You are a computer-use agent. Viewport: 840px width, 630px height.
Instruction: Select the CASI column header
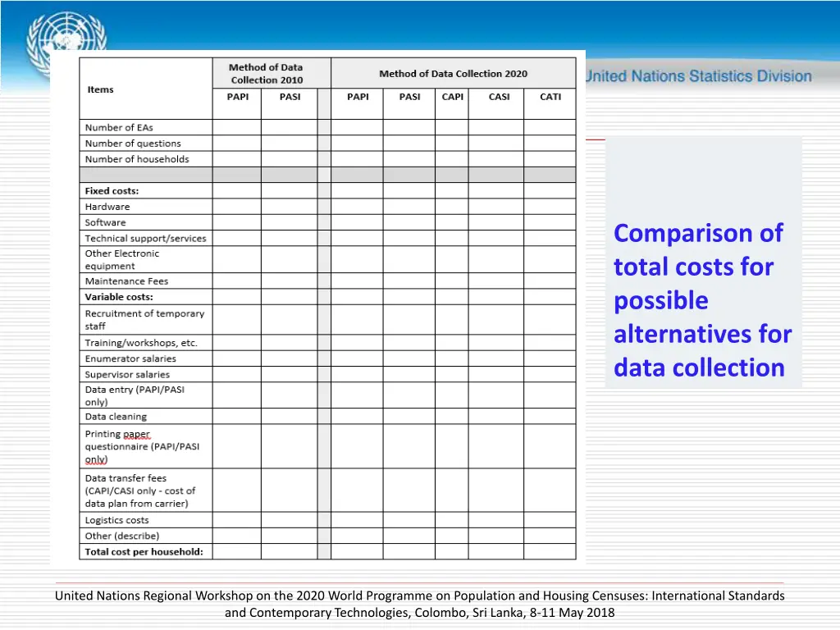coord(499,97)
